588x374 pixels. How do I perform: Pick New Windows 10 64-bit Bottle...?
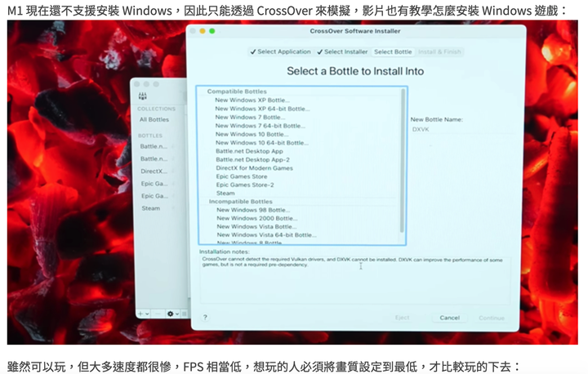tap(262, 143)
